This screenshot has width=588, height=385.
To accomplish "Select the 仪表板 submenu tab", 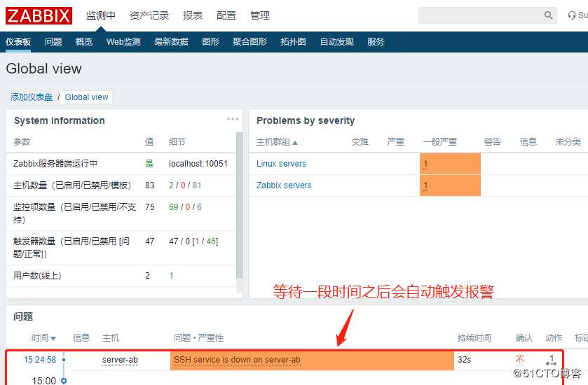I will click(18, 42).
